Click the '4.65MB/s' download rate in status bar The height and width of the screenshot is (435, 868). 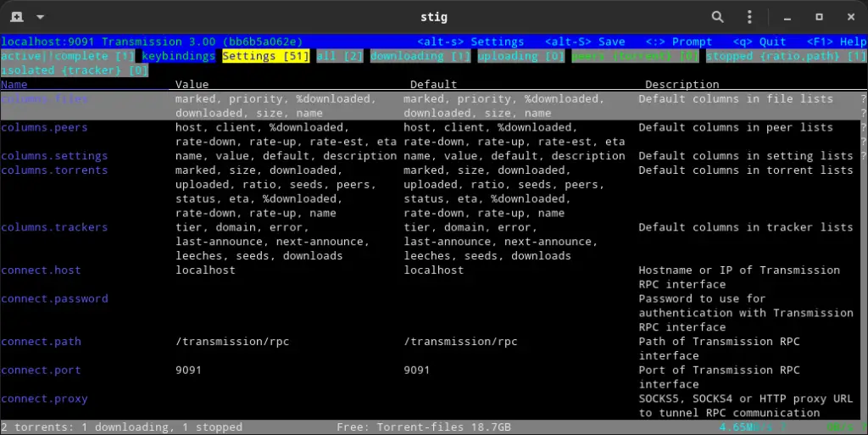click(747, 427)
